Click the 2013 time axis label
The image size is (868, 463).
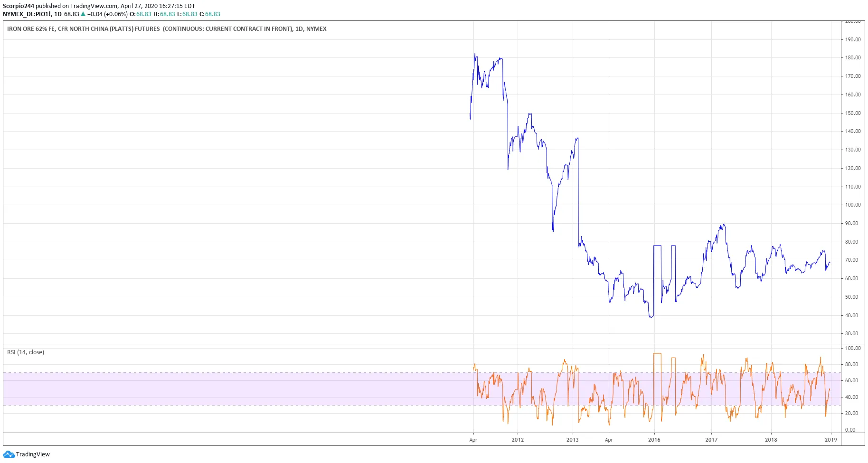573,440
